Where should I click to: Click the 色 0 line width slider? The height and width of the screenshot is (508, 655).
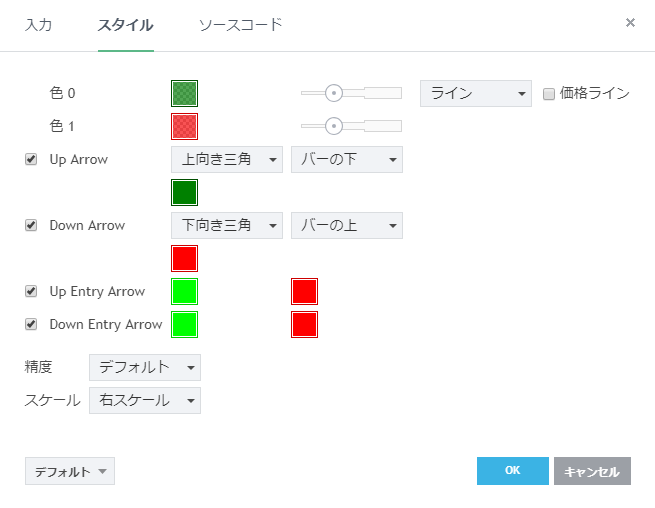point(351,93)
